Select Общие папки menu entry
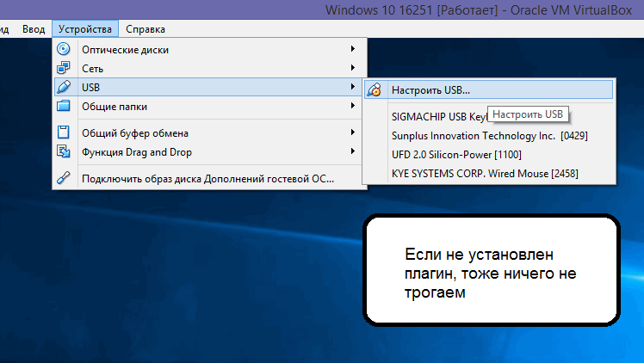 click(x=209, y=107)
